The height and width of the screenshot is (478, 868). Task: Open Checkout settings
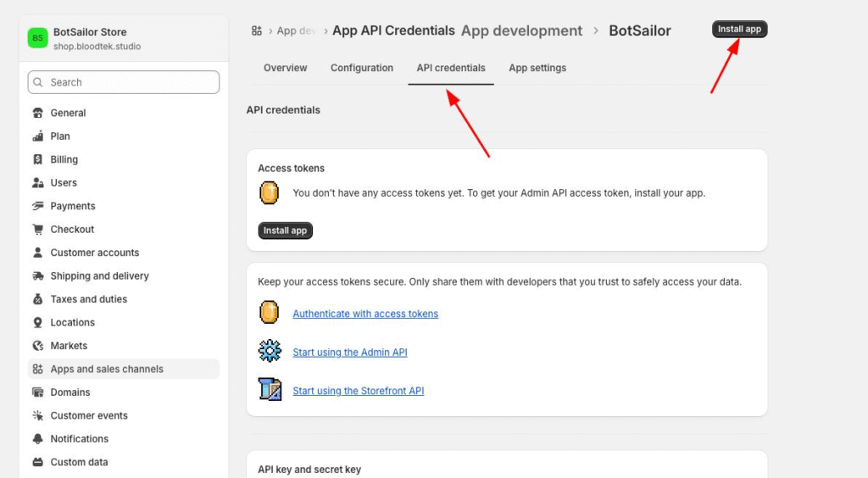point(124,229)
